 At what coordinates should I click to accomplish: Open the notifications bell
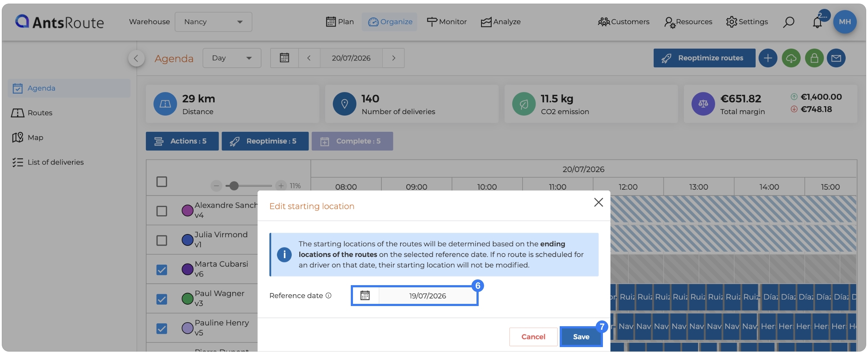(817, 22)
